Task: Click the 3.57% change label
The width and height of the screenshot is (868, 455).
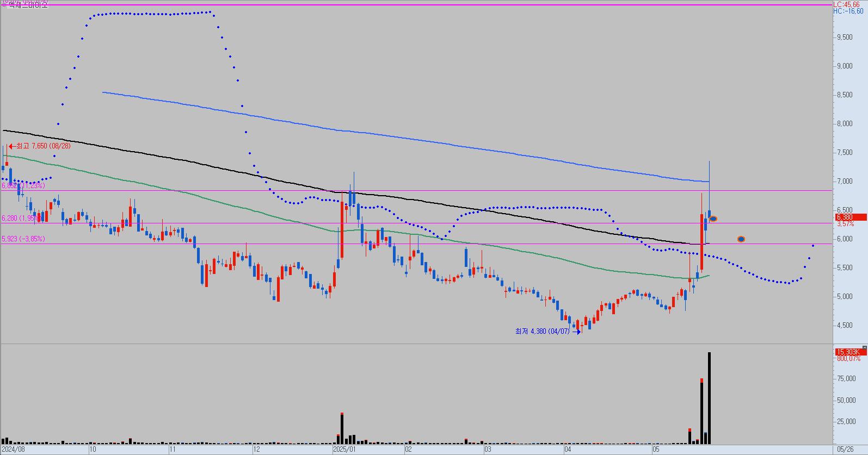Action: (x=845, y=223)
